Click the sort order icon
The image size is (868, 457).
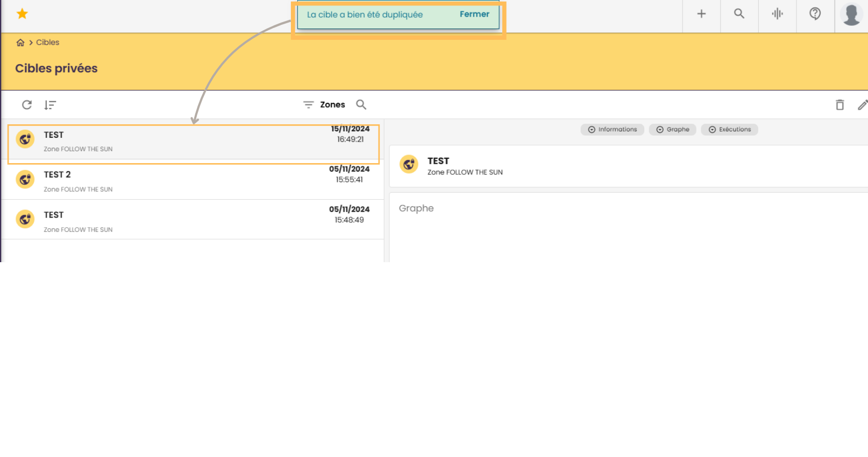tap(50, 105)
